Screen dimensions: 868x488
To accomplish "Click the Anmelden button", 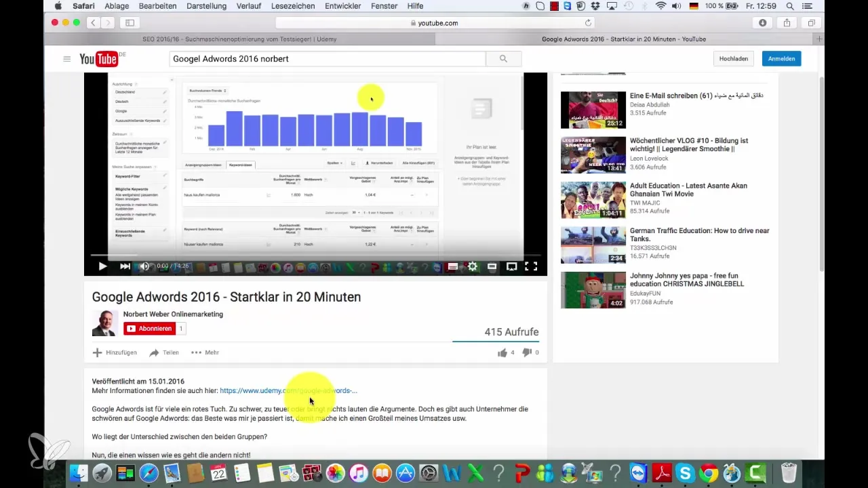I will click(x=781, y=59).
